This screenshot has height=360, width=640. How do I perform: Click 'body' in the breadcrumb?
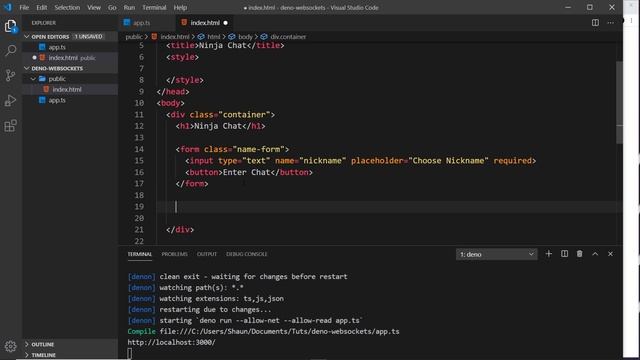pyautogui.click(x=245, y=37)
